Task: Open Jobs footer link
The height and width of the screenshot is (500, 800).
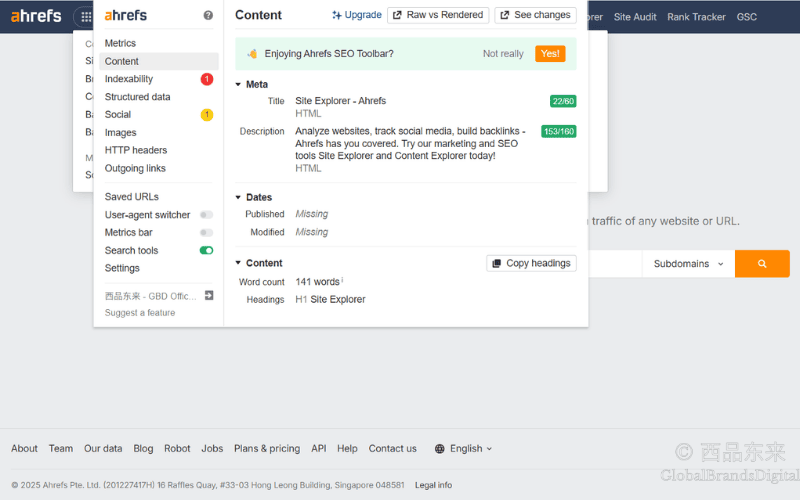Action: point(212,448)
